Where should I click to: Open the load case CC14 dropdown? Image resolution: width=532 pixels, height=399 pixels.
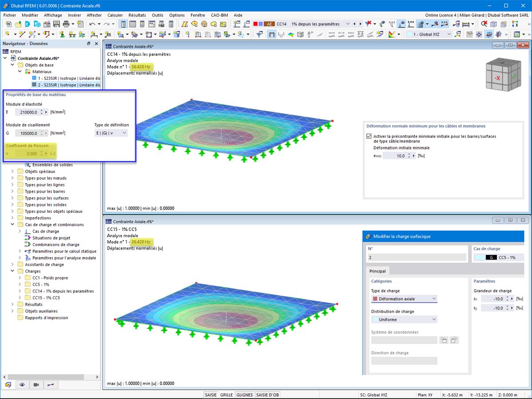pyautogui.click(x=319, y=24)
